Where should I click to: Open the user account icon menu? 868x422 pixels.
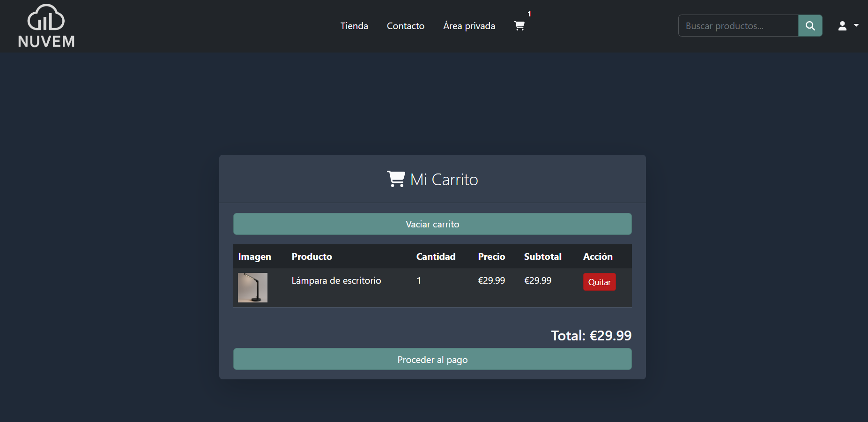pyautogui.click(x=842, y=26)
